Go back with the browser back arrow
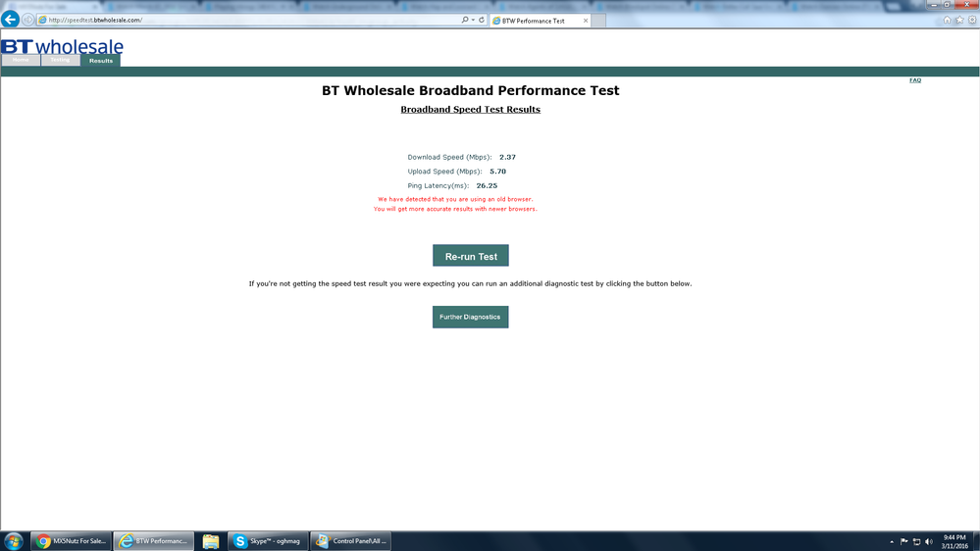This screenshot has width=980, height=551. 10,20
